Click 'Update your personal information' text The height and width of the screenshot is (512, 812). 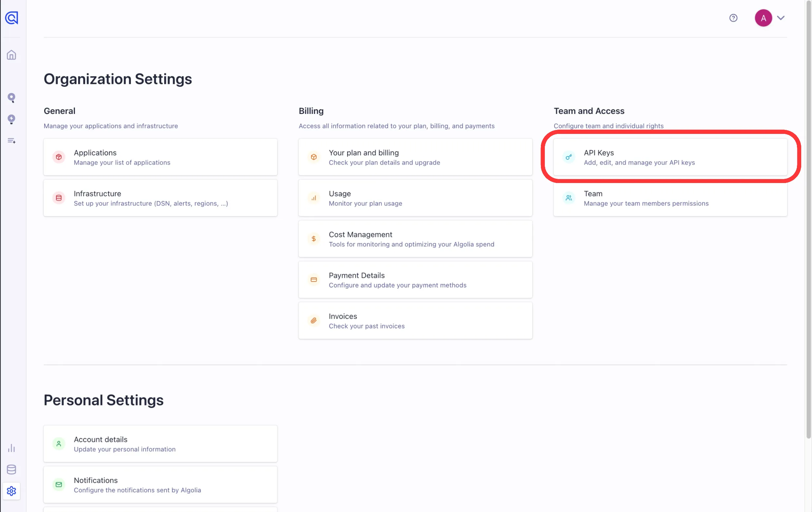(125, 449)
